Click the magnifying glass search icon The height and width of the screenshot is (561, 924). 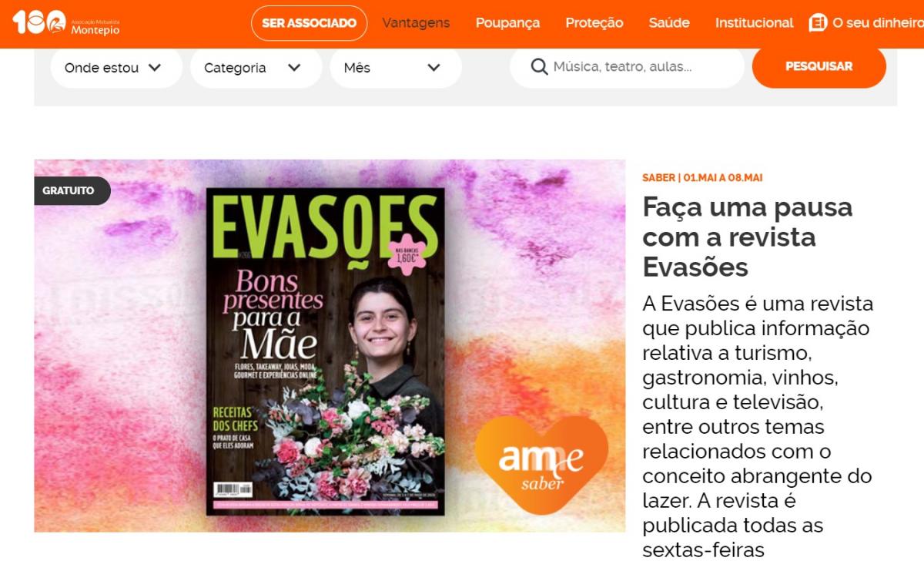[x=540, y=67]
